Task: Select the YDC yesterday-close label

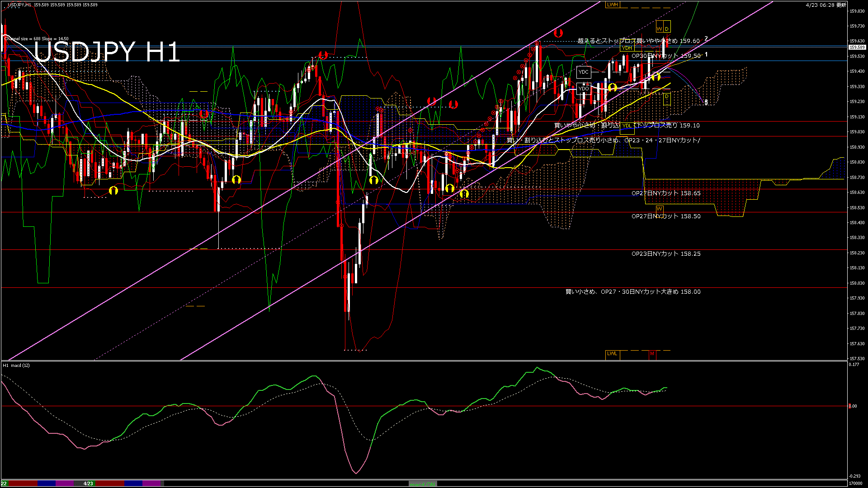Action: tap(584, 72)
